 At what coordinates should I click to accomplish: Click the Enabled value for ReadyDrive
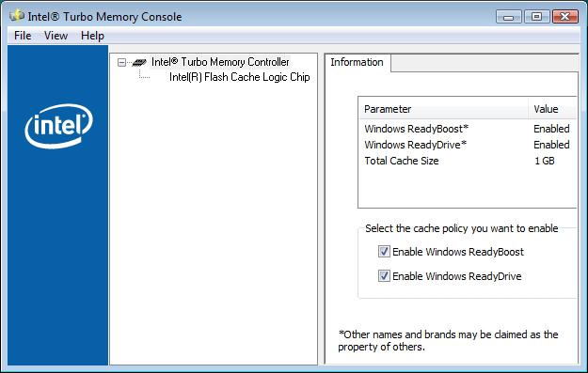[551, 145]
